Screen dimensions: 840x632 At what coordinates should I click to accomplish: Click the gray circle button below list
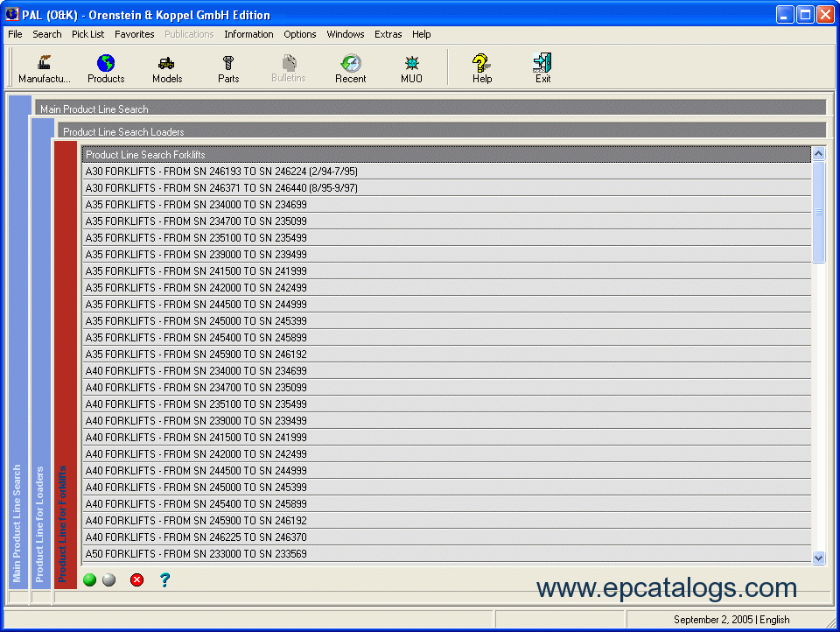(108, 579)
